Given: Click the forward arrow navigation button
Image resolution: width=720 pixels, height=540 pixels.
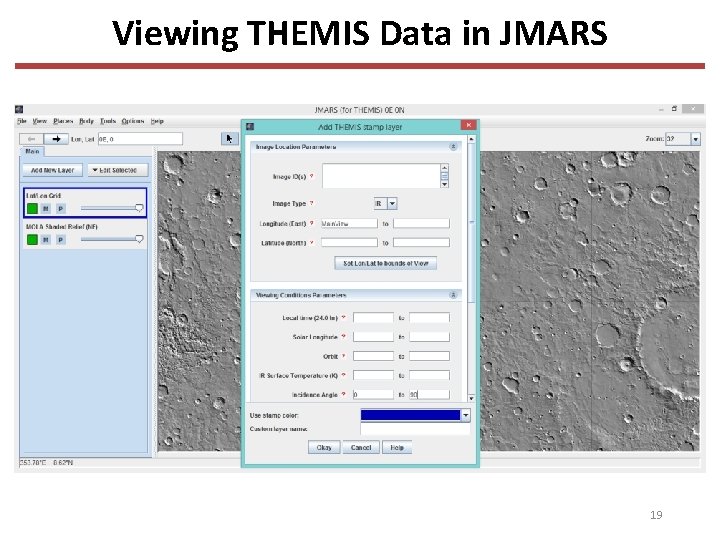Looking at the screenshot, I should click(56, 139).
